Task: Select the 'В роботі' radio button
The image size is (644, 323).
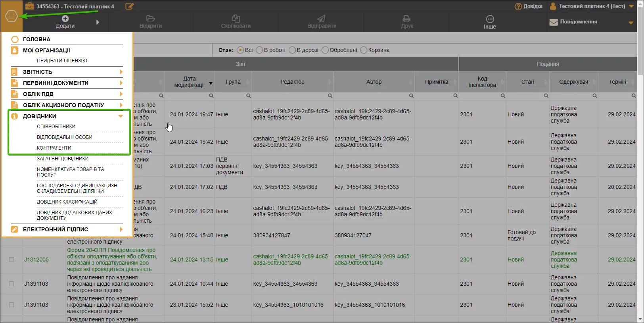Action: pyautogui.click(x=259, y=50)
